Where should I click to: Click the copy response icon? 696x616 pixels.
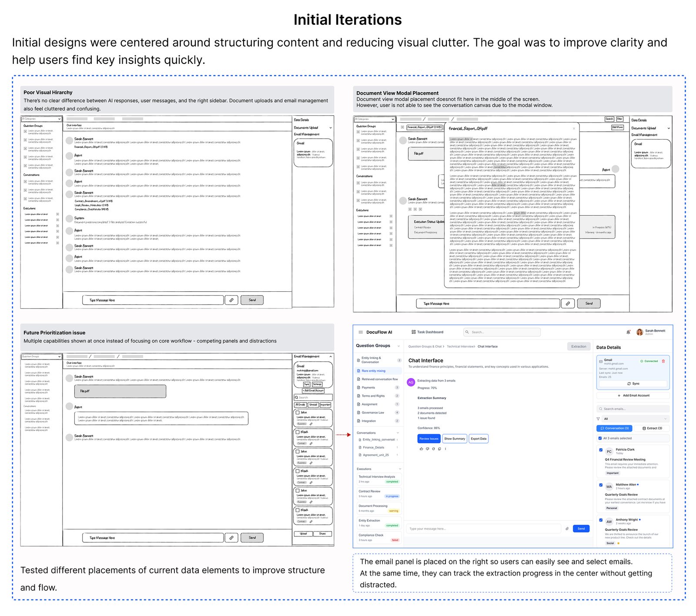[439, 449]
